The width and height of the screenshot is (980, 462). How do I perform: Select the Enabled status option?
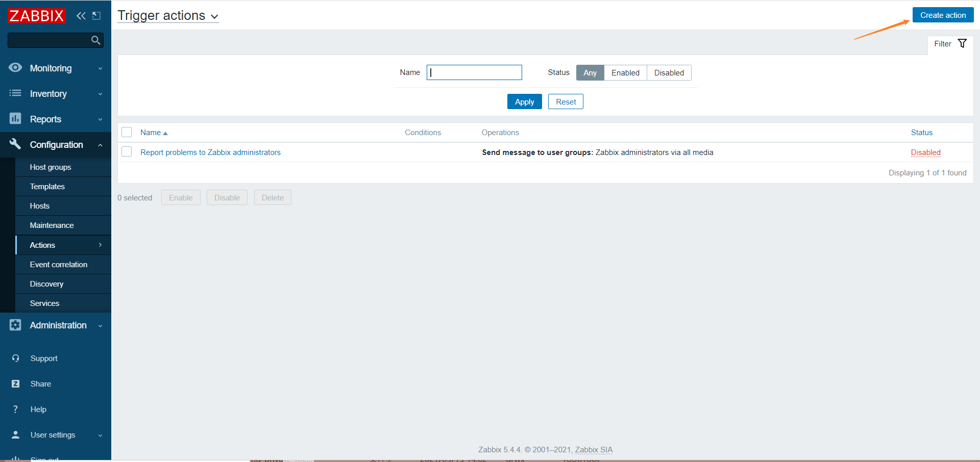(x=625, y=73)
